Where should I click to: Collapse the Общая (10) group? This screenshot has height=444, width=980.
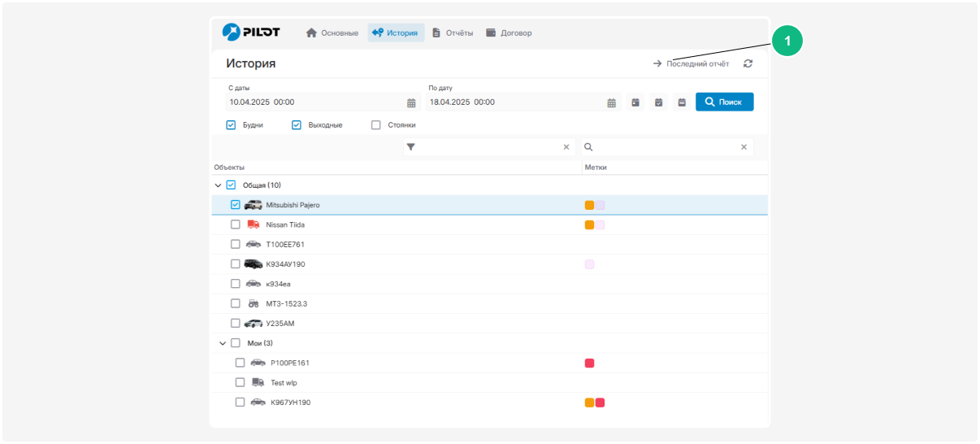pos(218,185)
